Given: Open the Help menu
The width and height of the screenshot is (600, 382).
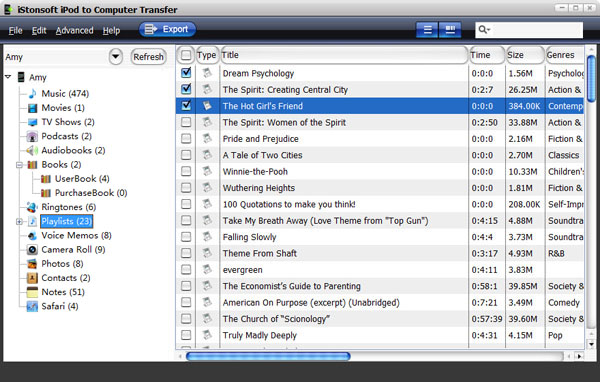Looking at the screenshot, I should [111, 30].
